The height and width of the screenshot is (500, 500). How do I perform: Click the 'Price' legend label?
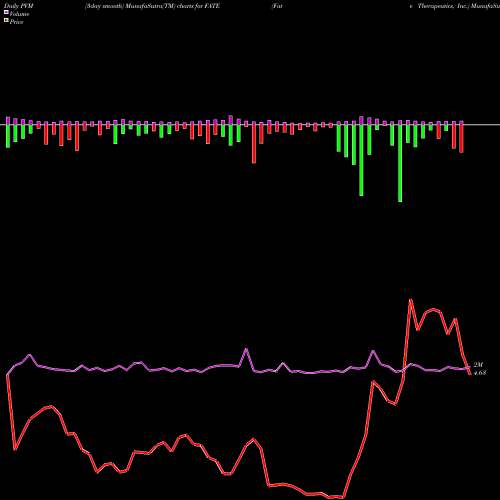pyautogui.click(x=16, y=22)
